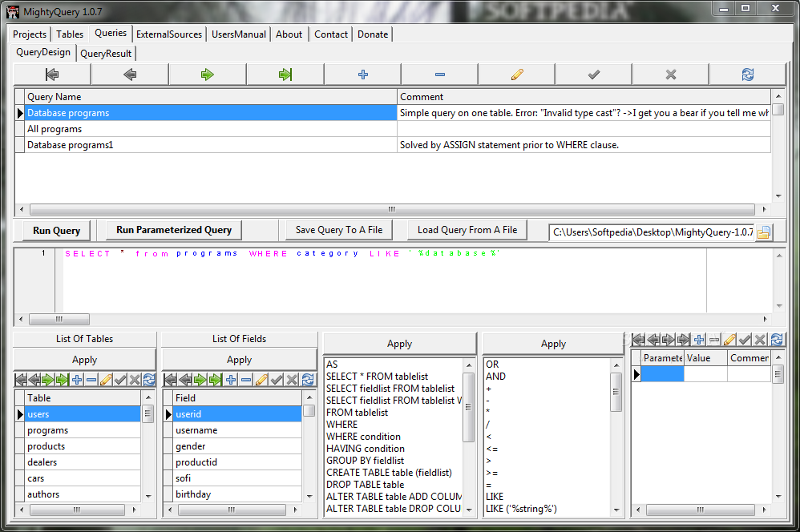Add field with plus icon in List Of Fields navigator
The width and height of the screenshot is (800, 532).
[231, 380]
